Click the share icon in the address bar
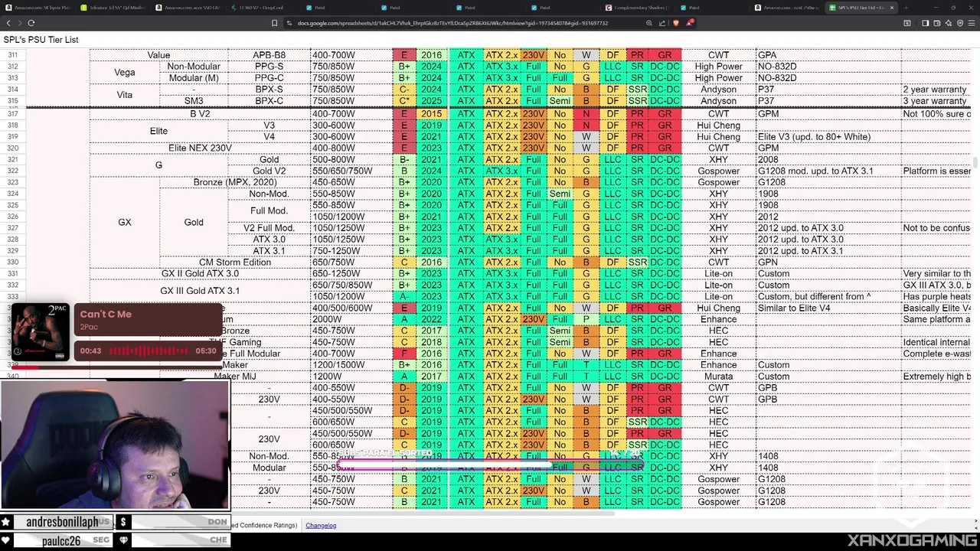This screenshot has height=551, width=980. [662, 23]
